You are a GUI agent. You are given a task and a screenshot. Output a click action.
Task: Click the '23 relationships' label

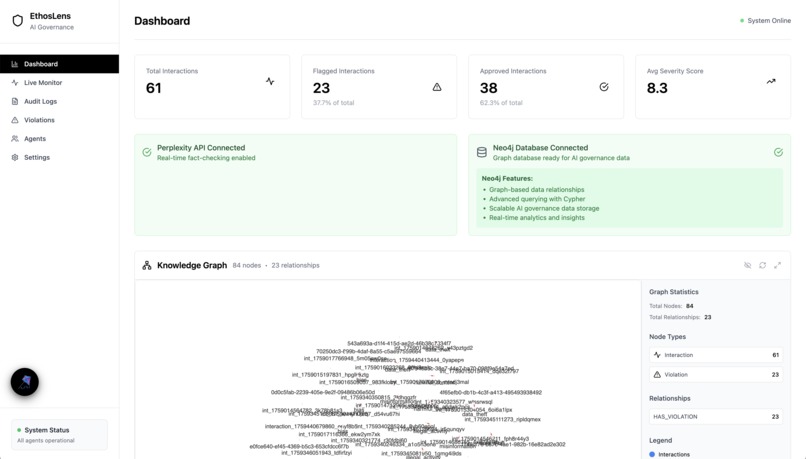(296, 265)
